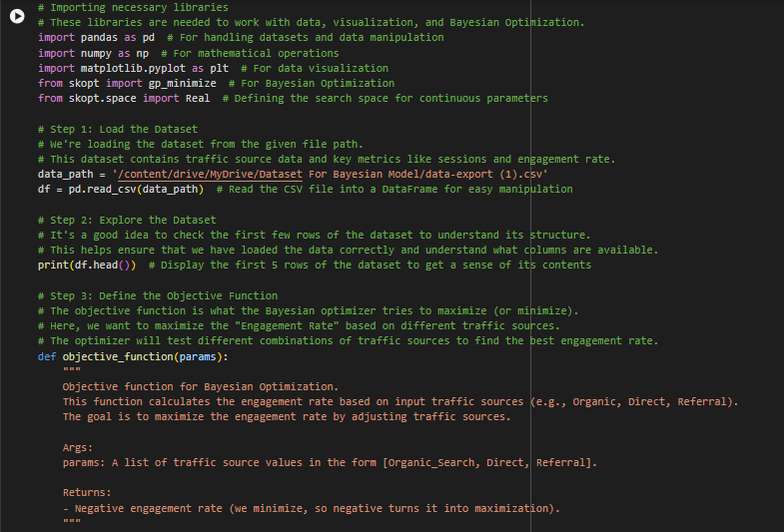
Task: Open the /content/drive/MyDrive/Dataset path link
Action: coord(211,174)
